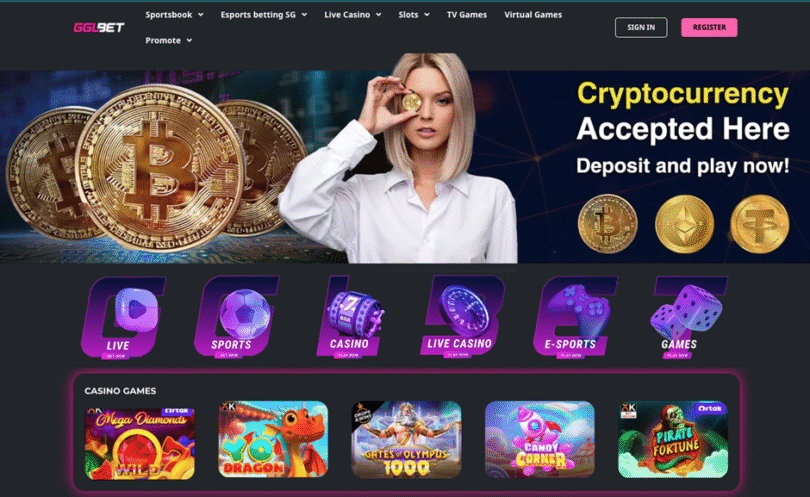Open the E-SPORTS gamepad icon

coord(574,317)
